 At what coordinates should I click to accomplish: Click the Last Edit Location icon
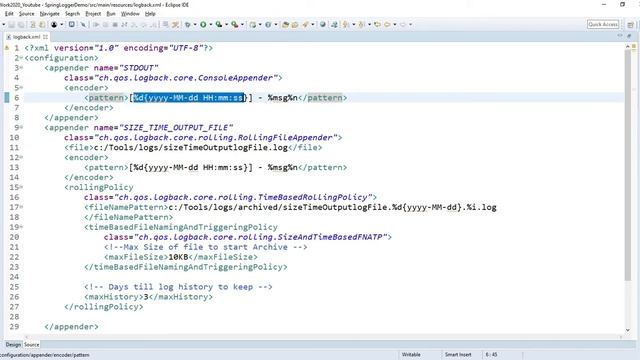pos(378,24)
